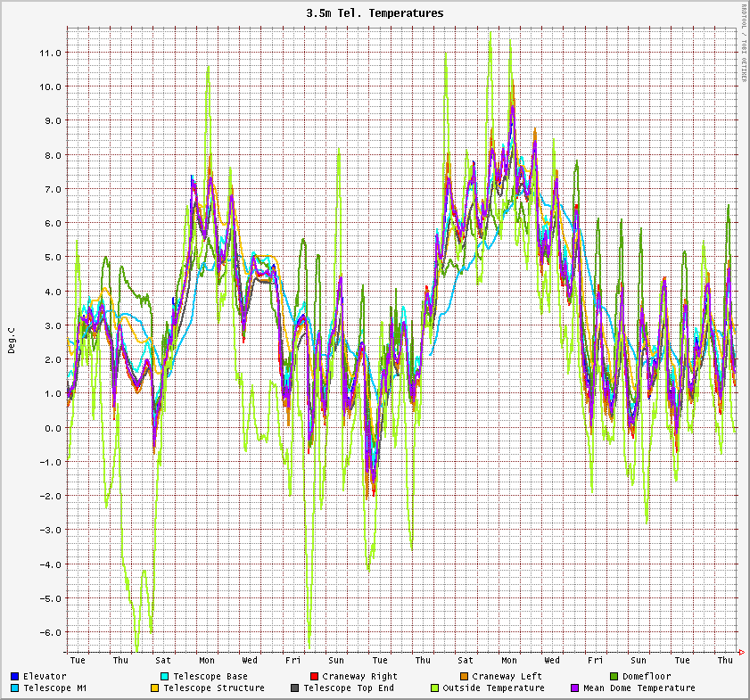
Task: Click the red arrow at x-axis end
Action: (x=742, y=653)
